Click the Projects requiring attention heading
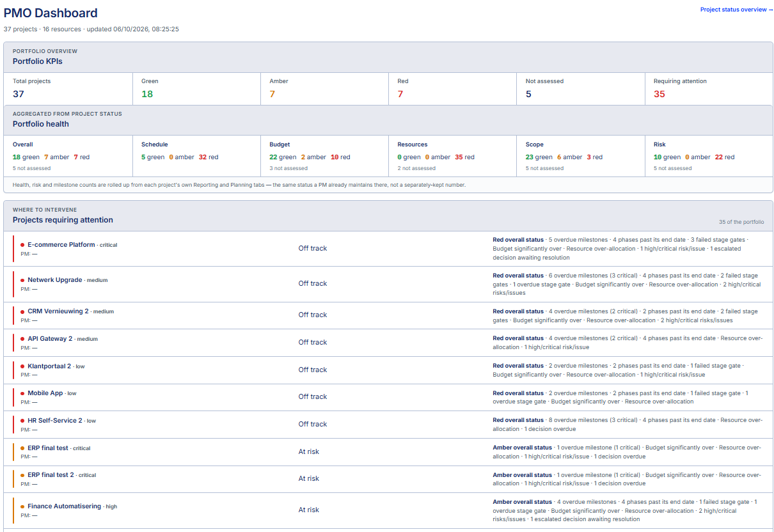 63,220
